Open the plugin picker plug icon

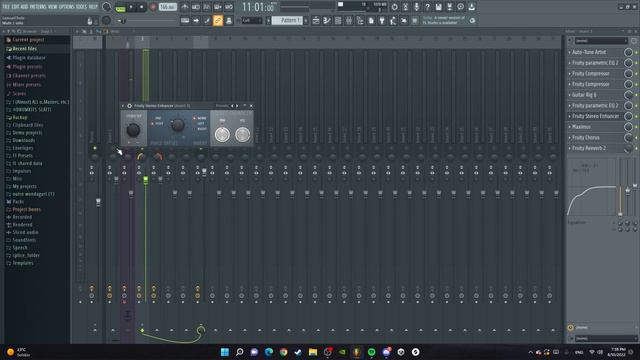[x=382, y=20]
